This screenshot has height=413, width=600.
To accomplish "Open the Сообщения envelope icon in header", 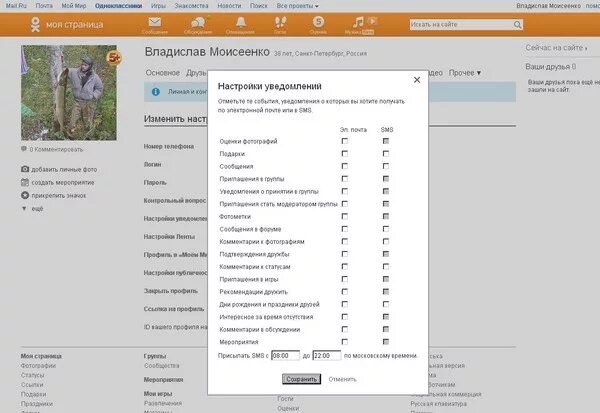I will (155, 22).
